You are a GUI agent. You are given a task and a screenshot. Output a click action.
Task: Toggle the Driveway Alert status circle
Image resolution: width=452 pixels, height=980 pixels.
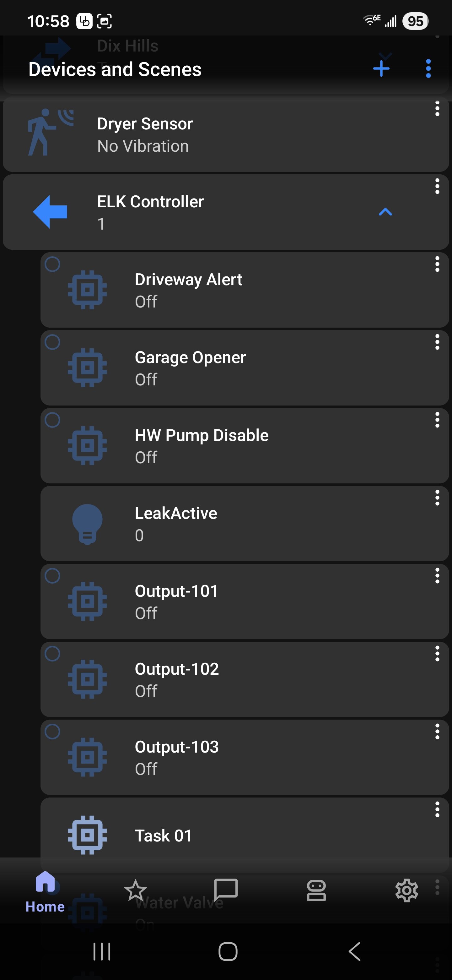click(x=52, y=264)
